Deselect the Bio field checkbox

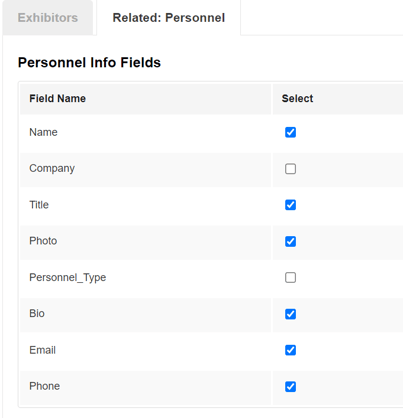pyautogui.click(x=290, y=314)
